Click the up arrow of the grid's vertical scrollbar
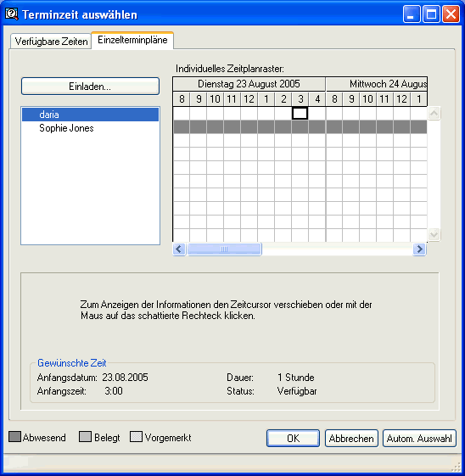Image resolution: width=465 pixels, height=476 pixels. pyautogui.click(x=434, y=113)
